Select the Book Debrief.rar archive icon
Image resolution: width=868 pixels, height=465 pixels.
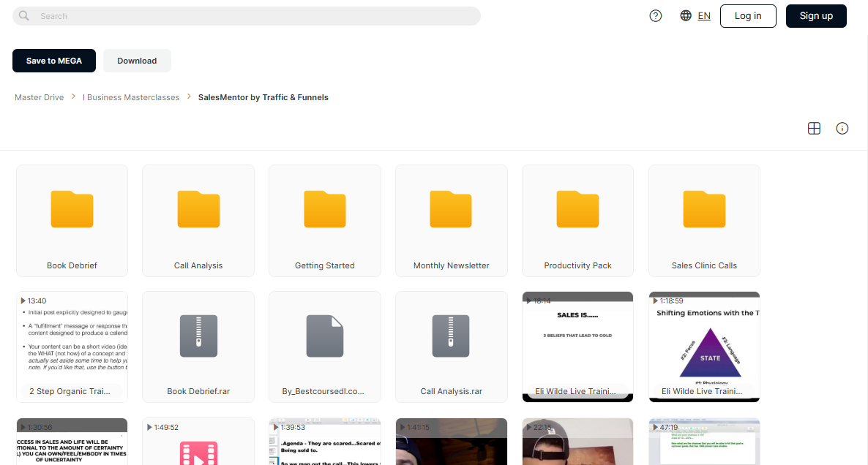[x=198, y=336]
